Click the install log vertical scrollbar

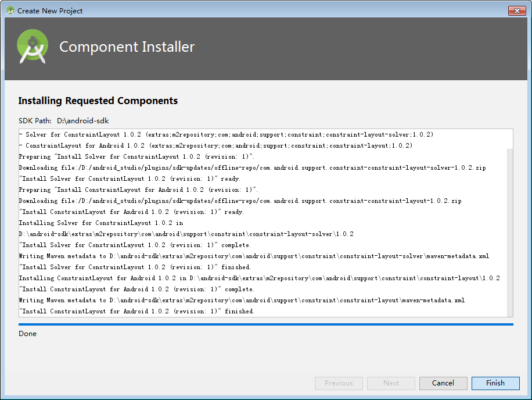pyautogui.click(x=510, y=232)
